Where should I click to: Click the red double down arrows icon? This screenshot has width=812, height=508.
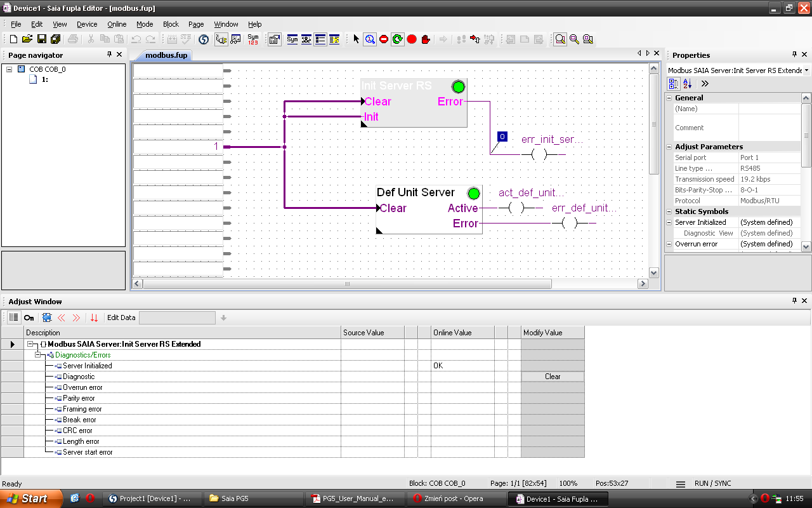pyautogui.click(x=94, y=317)
